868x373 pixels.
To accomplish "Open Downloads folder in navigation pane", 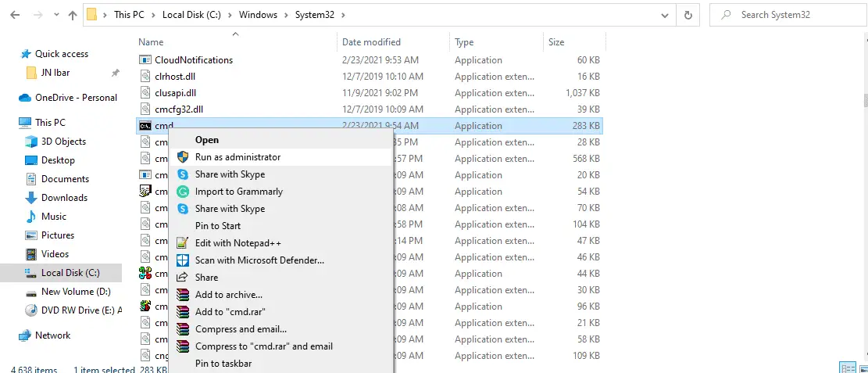I will click(64, 198).
